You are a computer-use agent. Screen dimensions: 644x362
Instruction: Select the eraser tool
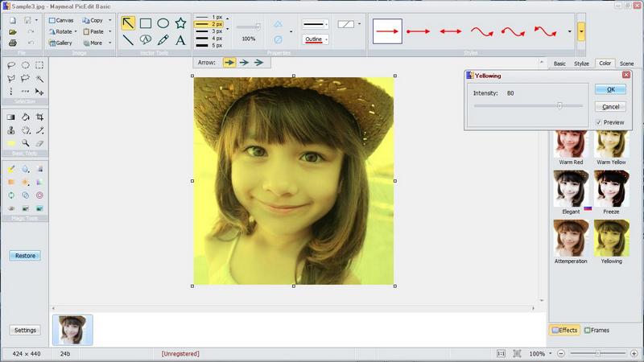point(39,143)
